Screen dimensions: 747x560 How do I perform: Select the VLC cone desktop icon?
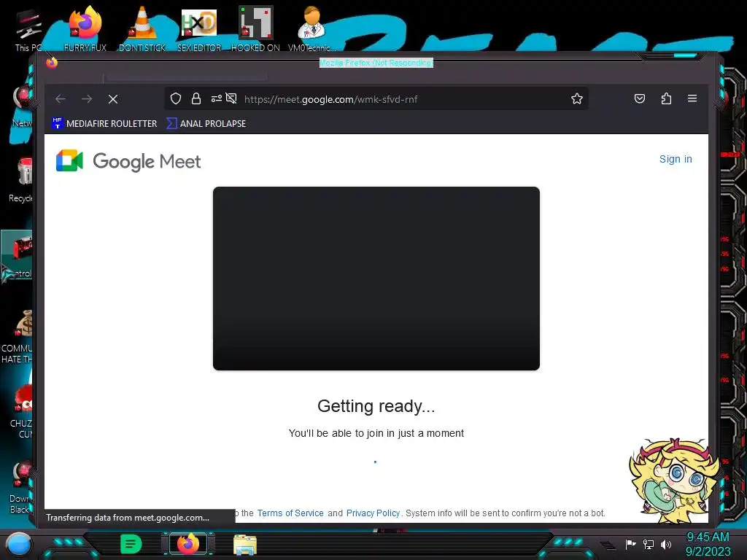click(x=142, y=28)
